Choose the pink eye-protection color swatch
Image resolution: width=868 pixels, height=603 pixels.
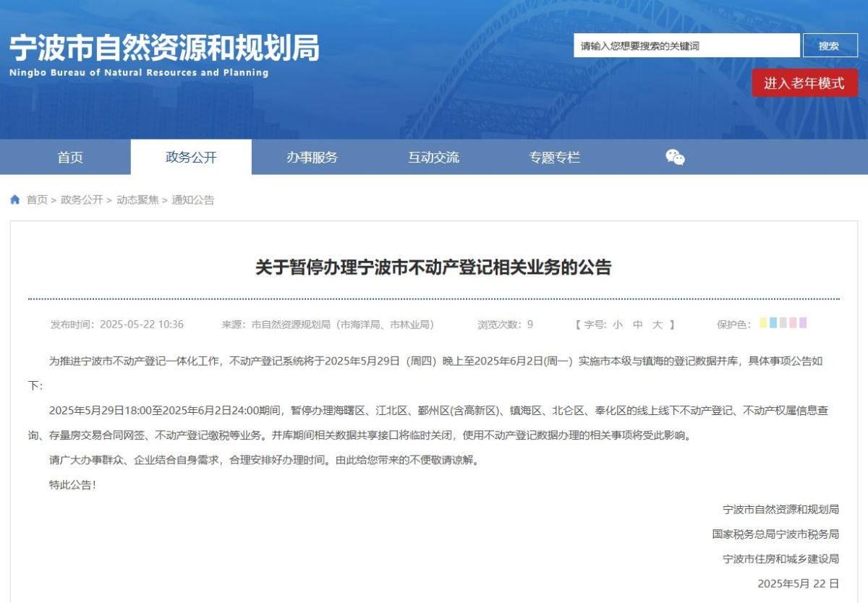[x=793, y=322]
